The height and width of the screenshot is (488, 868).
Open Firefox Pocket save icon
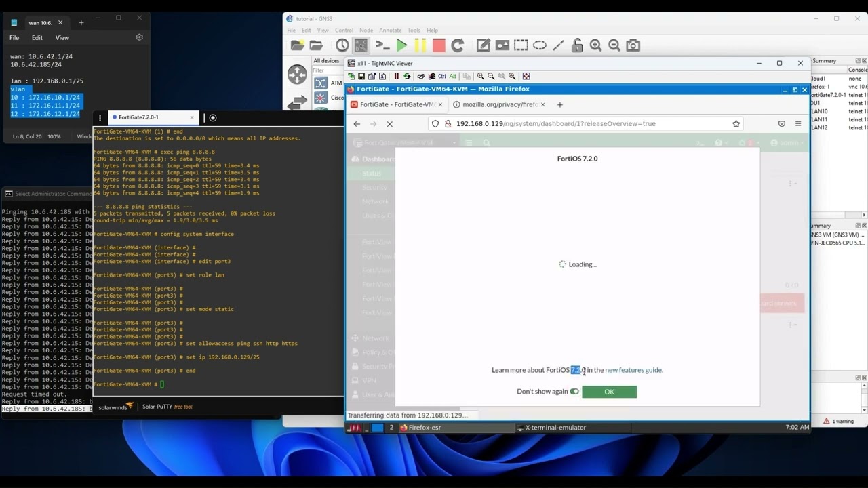coord(781,124)
